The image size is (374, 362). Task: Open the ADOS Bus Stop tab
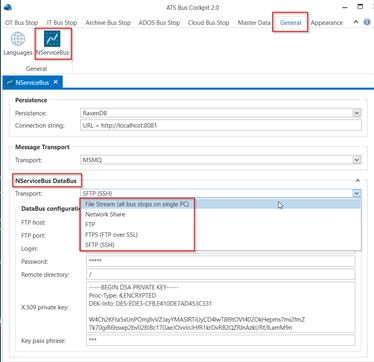coord(159,23)
